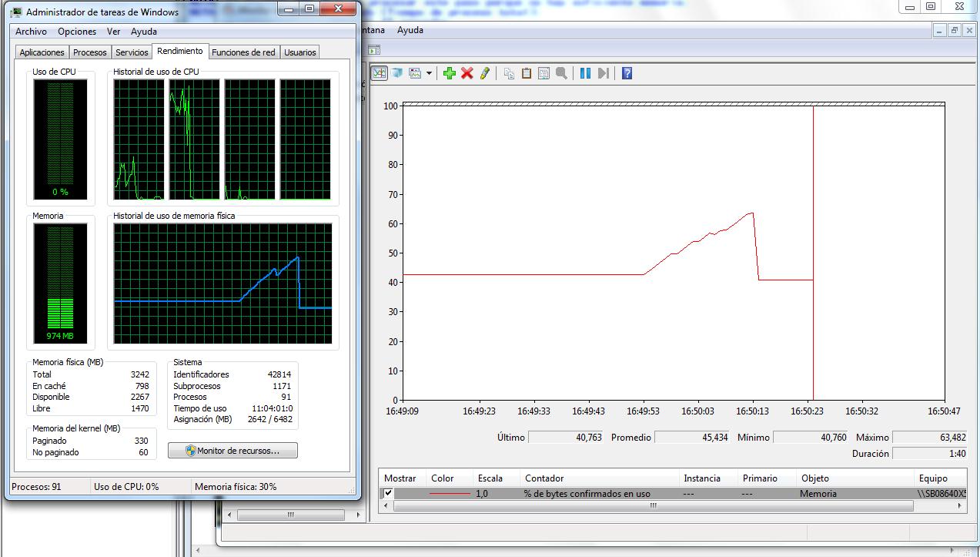The width and height of the screenshot is (980, 557).
Task: Delete selected counter with red X
Action: tap(467, 73)
